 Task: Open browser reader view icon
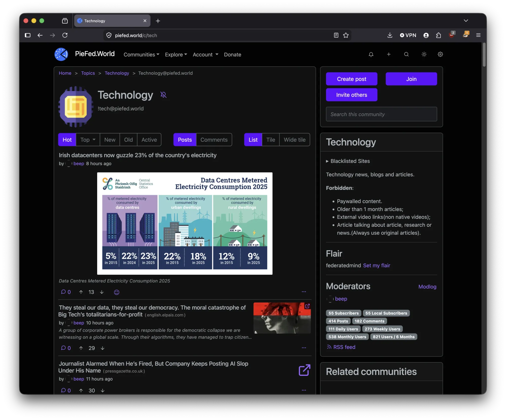[x=336, y=35]
